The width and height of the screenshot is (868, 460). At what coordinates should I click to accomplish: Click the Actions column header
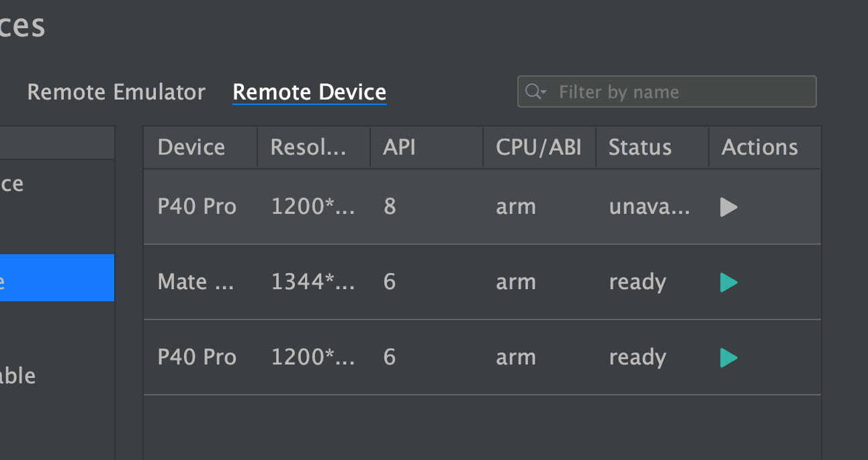765,147
